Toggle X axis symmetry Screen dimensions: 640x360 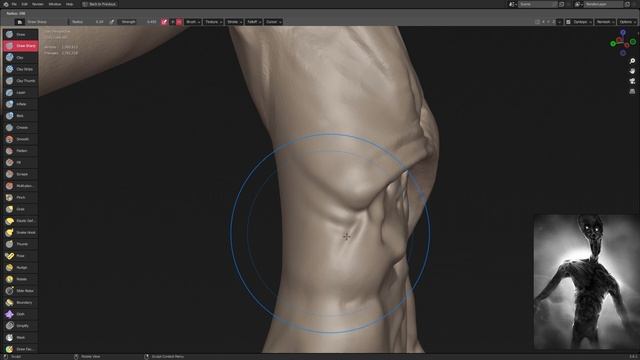(x=543, y=22)
